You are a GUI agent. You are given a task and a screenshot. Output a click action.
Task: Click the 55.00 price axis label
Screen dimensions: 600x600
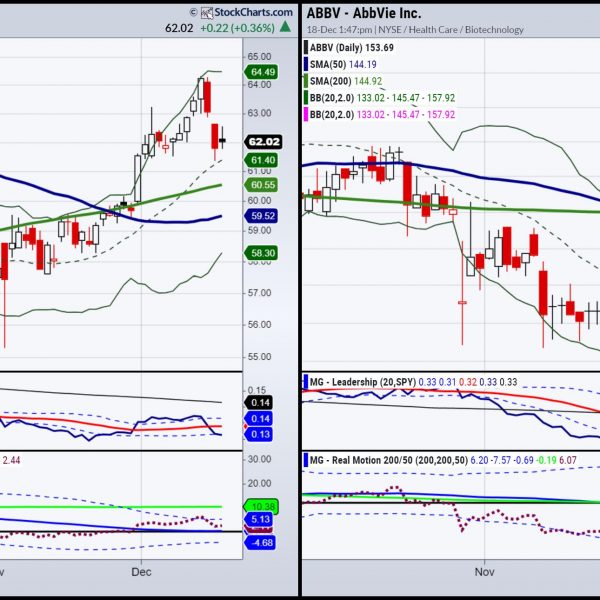coord(259,357)
